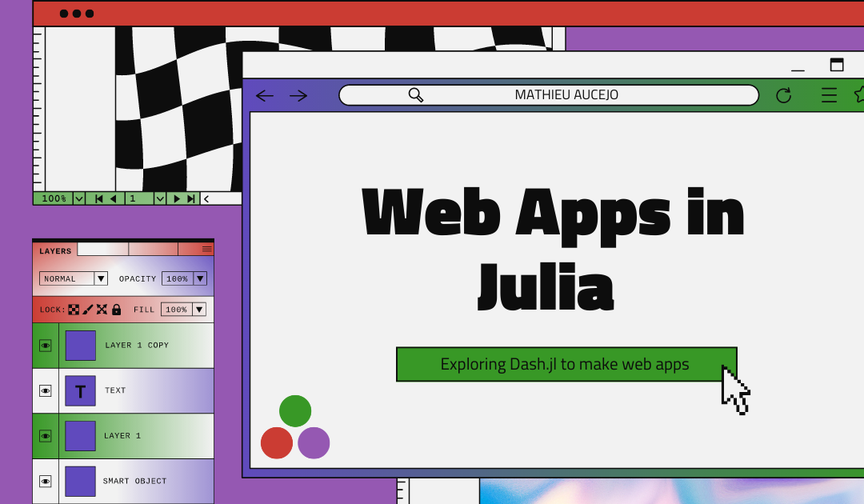Hide the Layer 1 Copy layer
864x504 pixels.
tap(46, 346)
